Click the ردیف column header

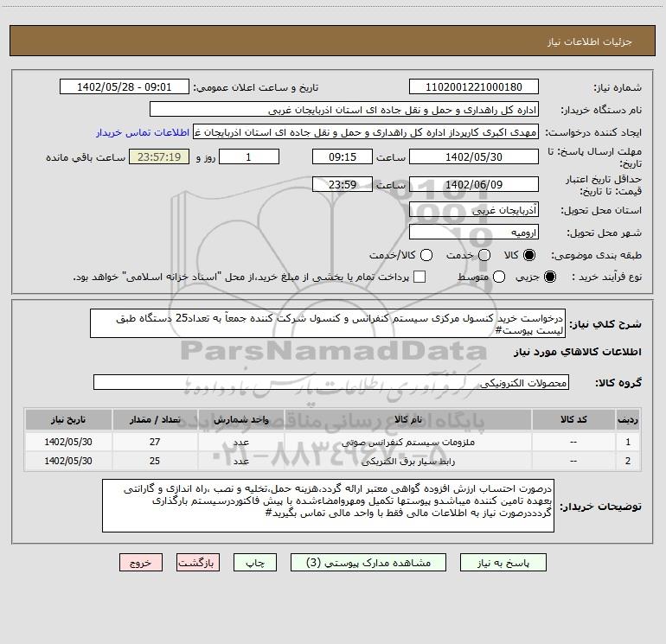pyautogui.click(x=628, y=419)
